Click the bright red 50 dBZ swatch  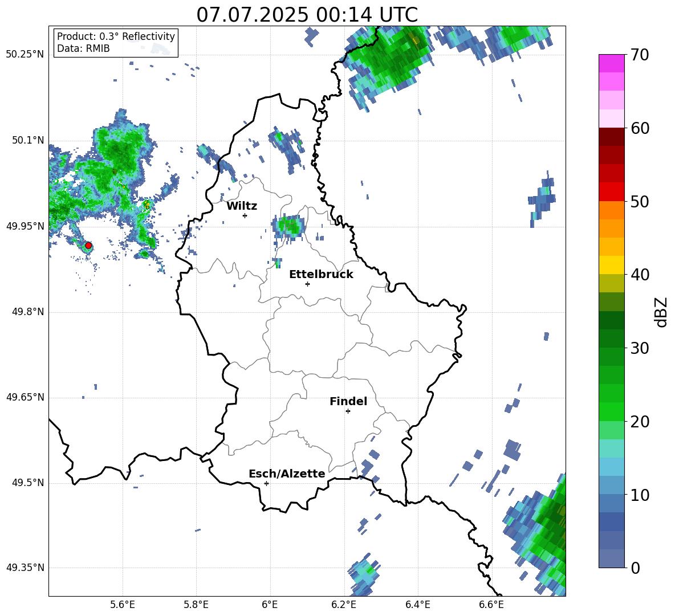click(612, 192)
